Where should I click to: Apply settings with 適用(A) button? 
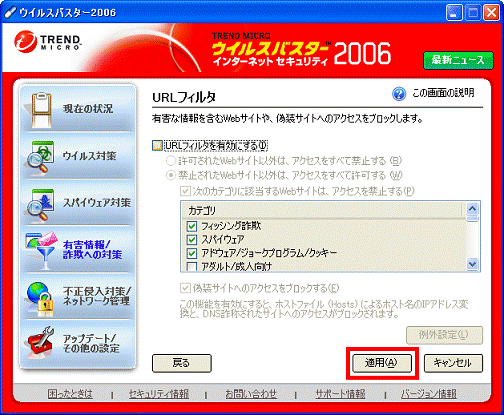click(382, 363)
